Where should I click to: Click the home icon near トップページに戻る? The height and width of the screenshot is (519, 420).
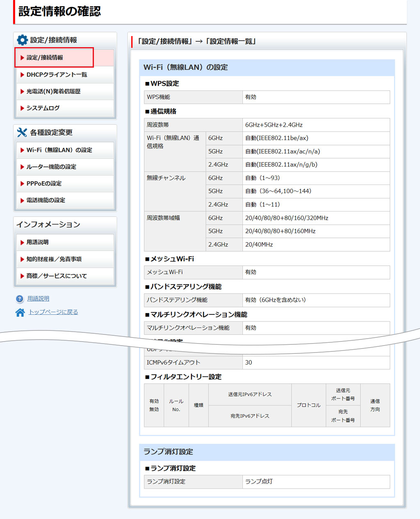click(20, 312)
